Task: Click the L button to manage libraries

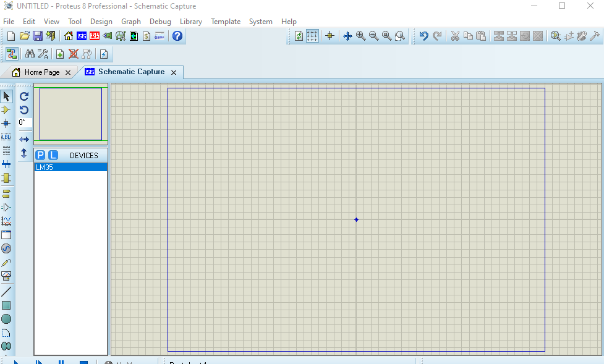Action: 53,155
